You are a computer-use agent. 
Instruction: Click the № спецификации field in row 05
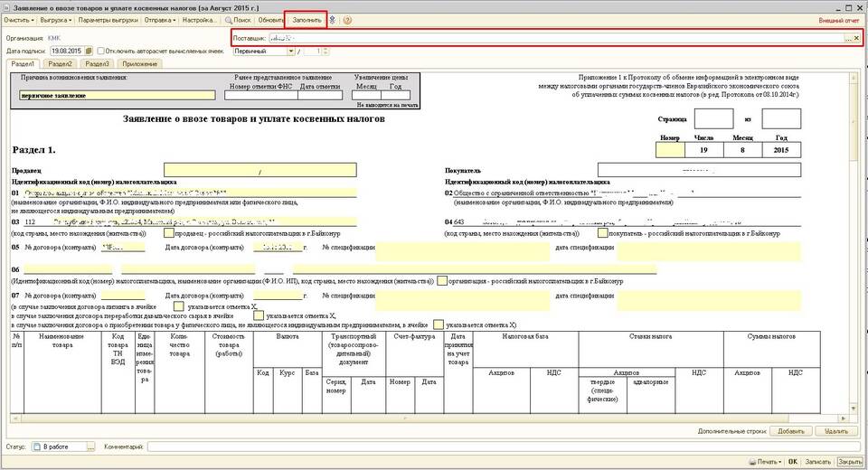pyautogui.click(x=463, y=251)
